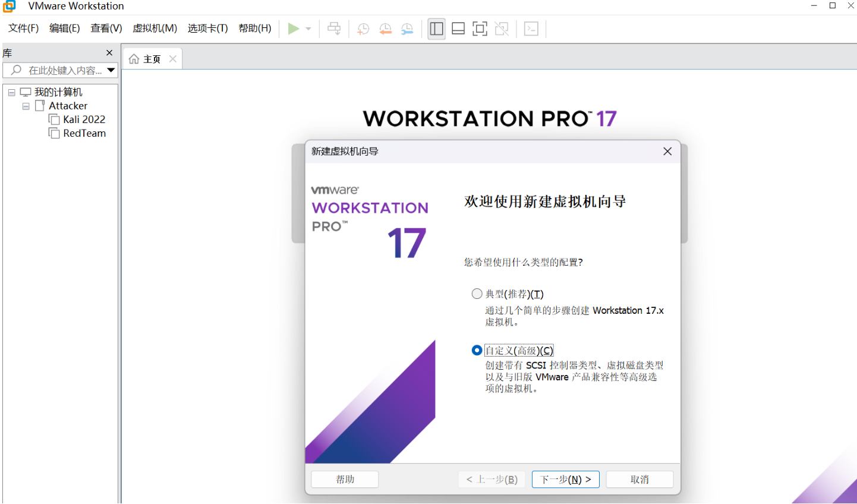857x504 pixels.
Task: Open the library search dropdown arrow
Action: tap(111, 70)
